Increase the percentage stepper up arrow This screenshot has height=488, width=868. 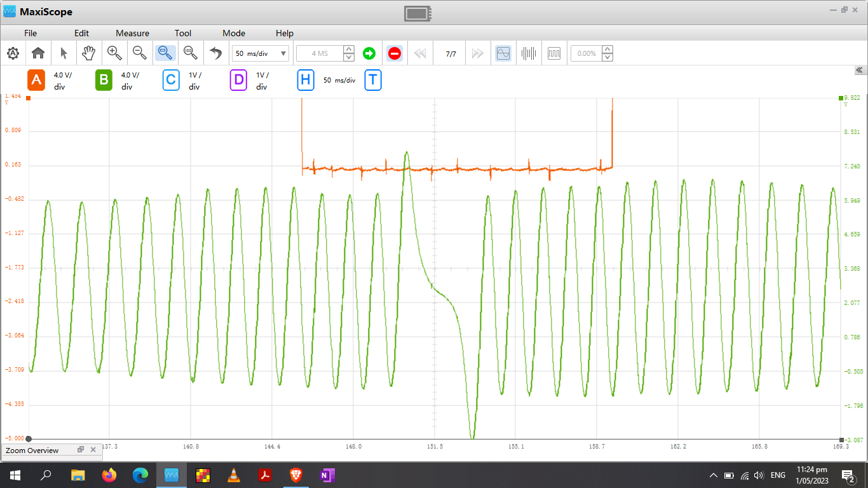click(607, 50)
